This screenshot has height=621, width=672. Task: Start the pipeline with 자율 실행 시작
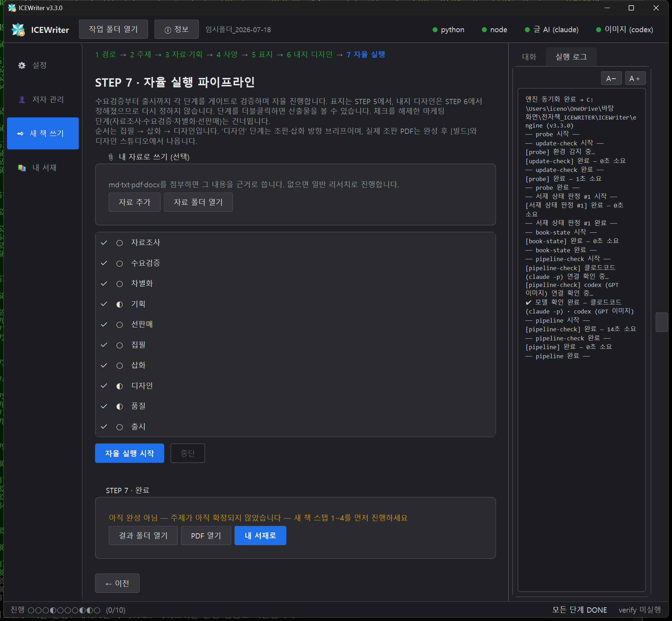[x=130, y=453]
